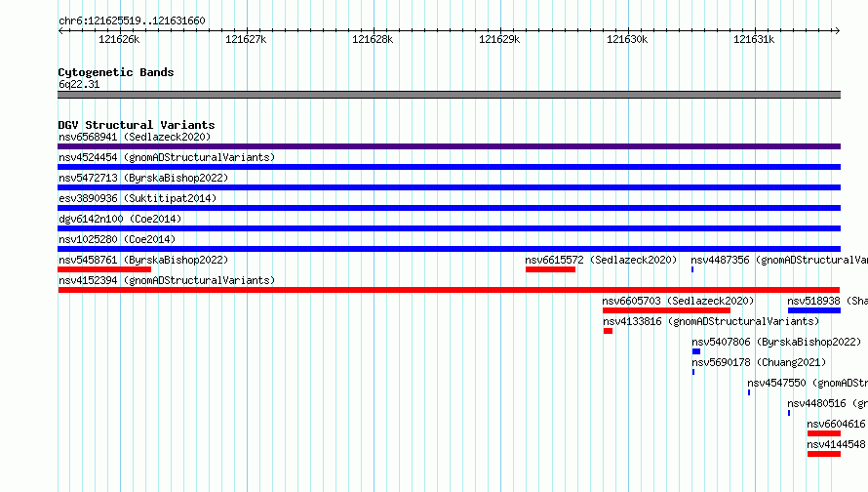Click the 121628k ruler position
Viewport: 868px width, 492px height.
(373, 39)
